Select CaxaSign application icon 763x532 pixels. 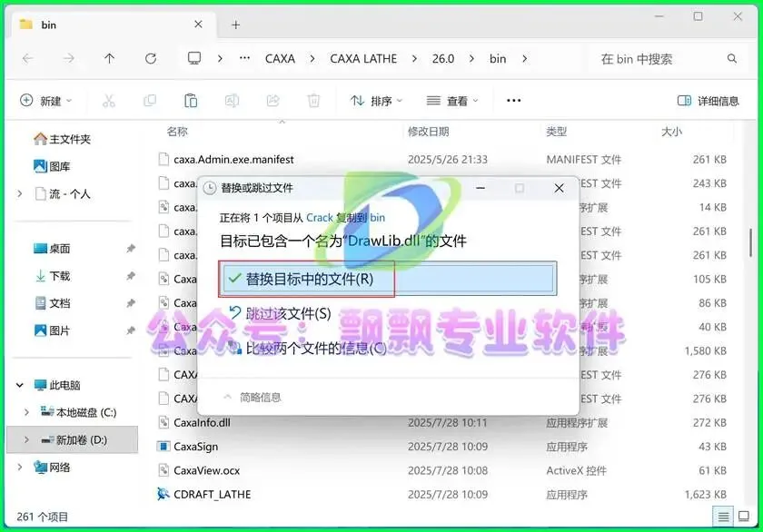[x=163, y=446]
